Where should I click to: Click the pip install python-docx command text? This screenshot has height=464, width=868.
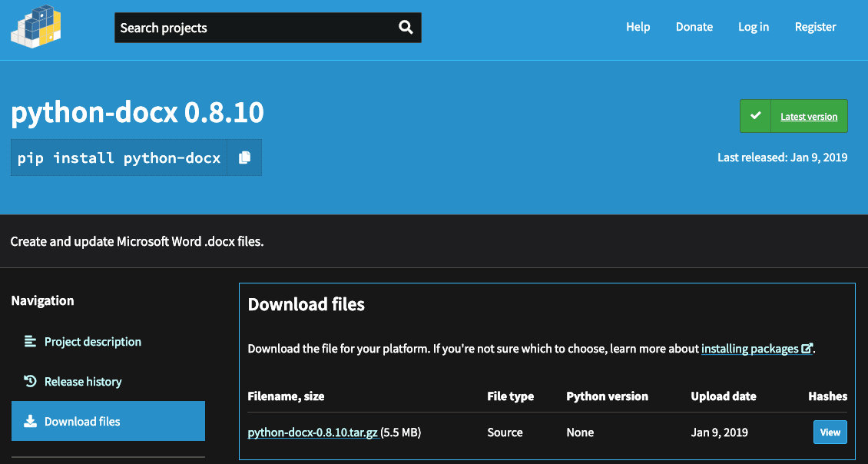(x=119, y=157)
